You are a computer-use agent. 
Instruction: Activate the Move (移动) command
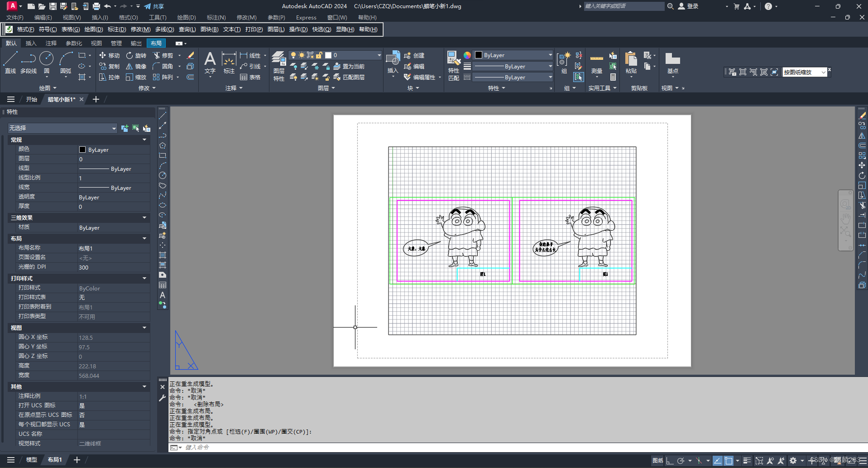109,55
